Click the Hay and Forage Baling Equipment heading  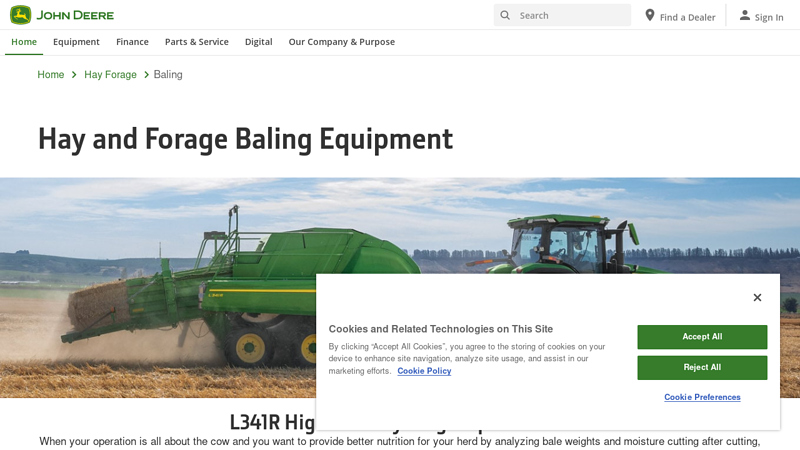coord(245,139)
